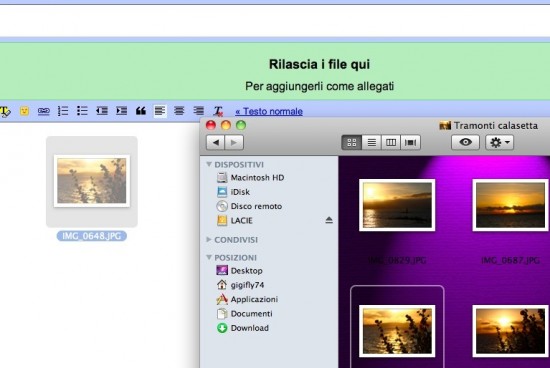Apply blockquote formatting

[x=141, y=111]
